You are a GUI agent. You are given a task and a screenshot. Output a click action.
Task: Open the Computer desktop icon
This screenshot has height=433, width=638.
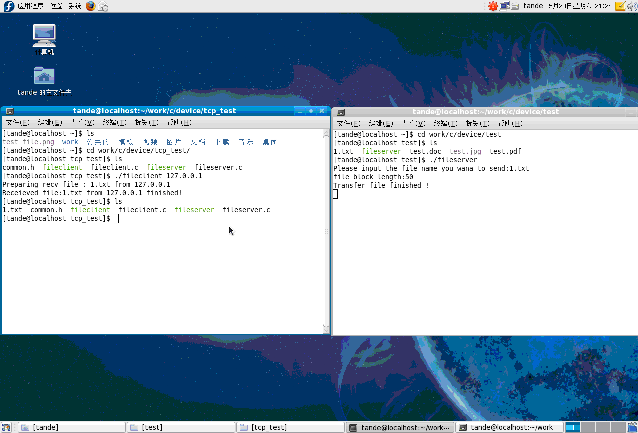(44, 39)
